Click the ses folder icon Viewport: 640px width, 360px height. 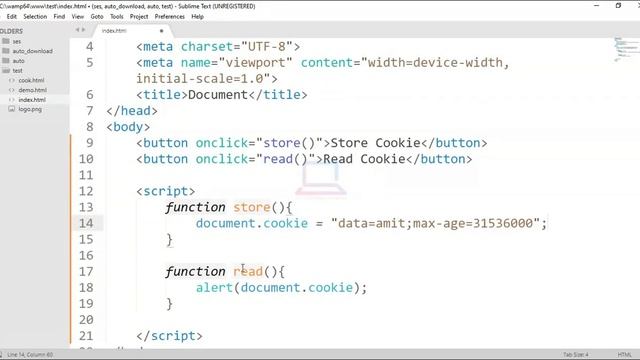tap(6, 41)
